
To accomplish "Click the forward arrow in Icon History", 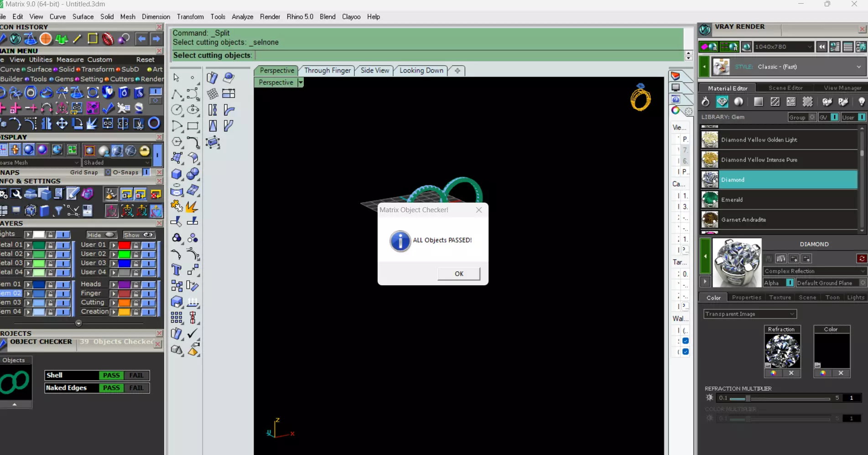I will 156,39.
